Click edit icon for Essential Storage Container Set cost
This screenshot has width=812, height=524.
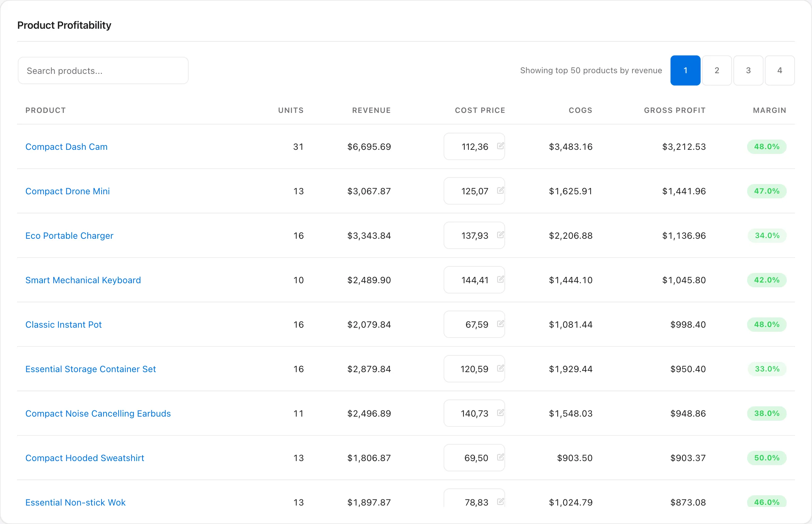point(500,368)
